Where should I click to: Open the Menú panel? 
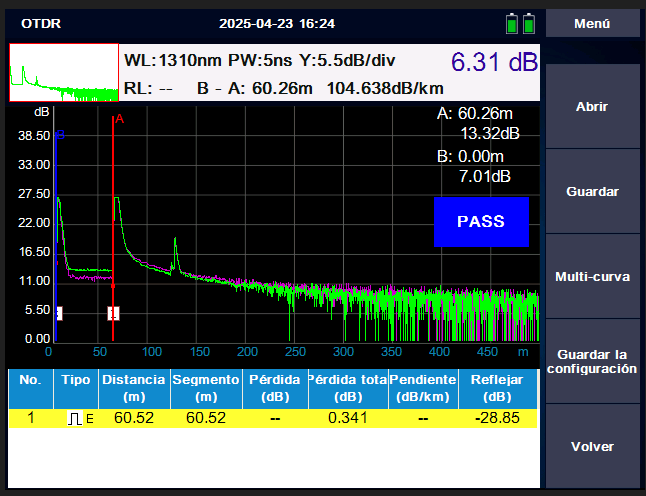click(592, 23)
